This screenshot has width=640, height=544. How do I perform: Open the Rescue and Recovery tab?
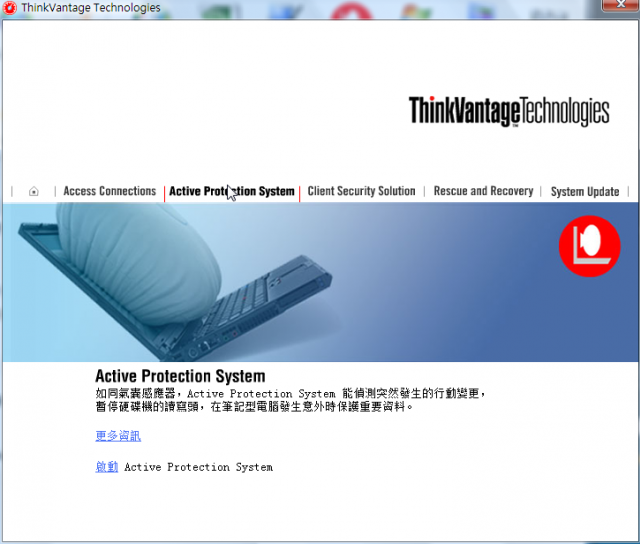pos(483,191)
